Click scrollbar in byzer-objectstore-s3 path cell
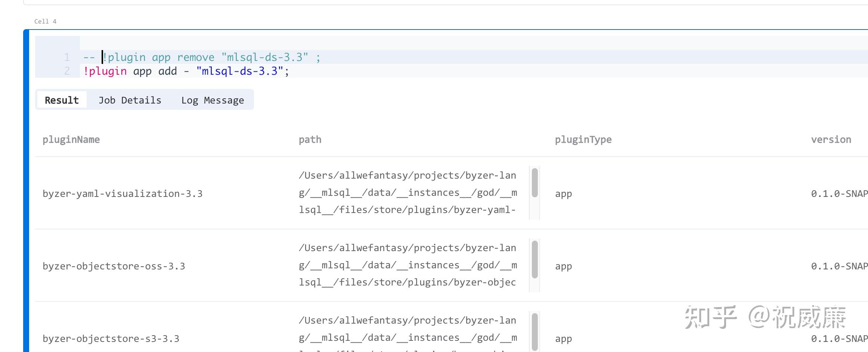The height and width of the screenshot is (352, 868). [x=535, y=332]
